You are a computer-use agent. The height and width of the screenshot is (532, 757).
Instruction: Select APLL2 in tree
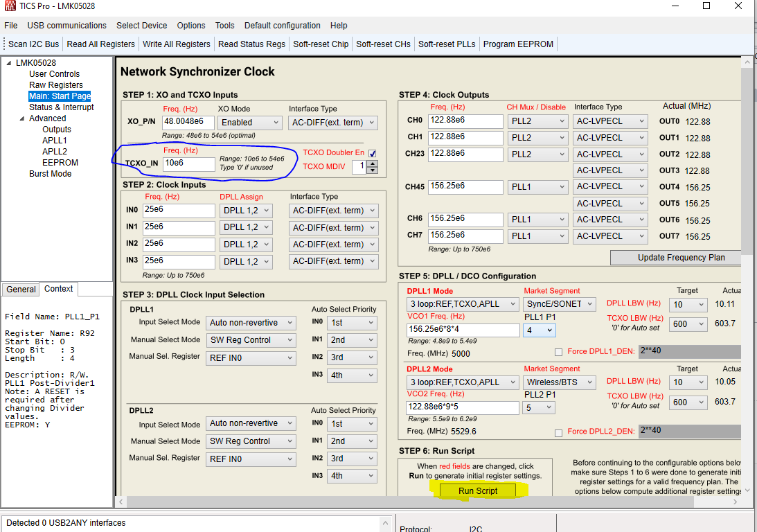tap(55, 152)
